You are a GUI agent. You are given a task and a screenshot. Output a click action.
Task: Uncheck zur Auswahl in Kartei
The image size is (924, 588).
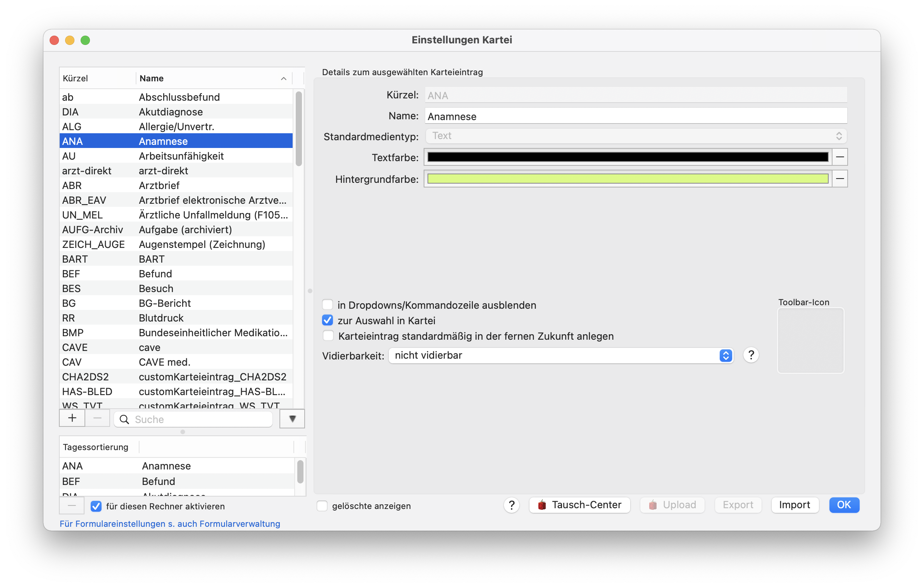pos(328,320)
